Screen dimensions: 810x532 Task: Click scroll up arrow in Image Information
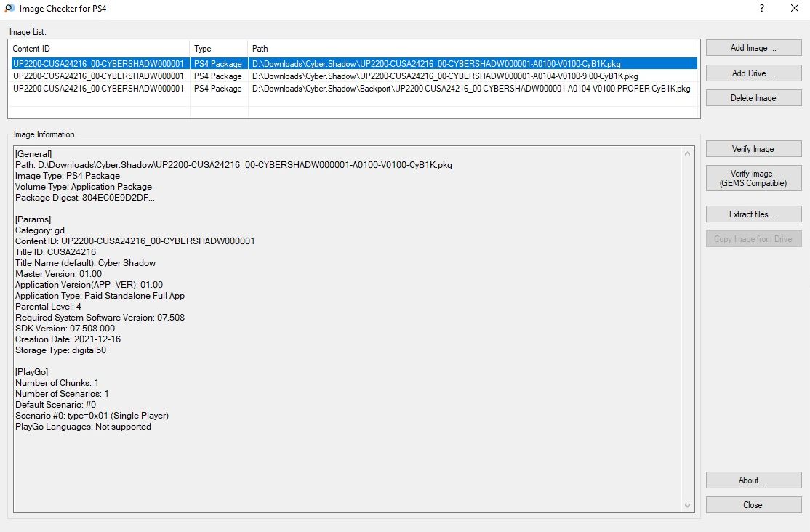click(687, 153)
